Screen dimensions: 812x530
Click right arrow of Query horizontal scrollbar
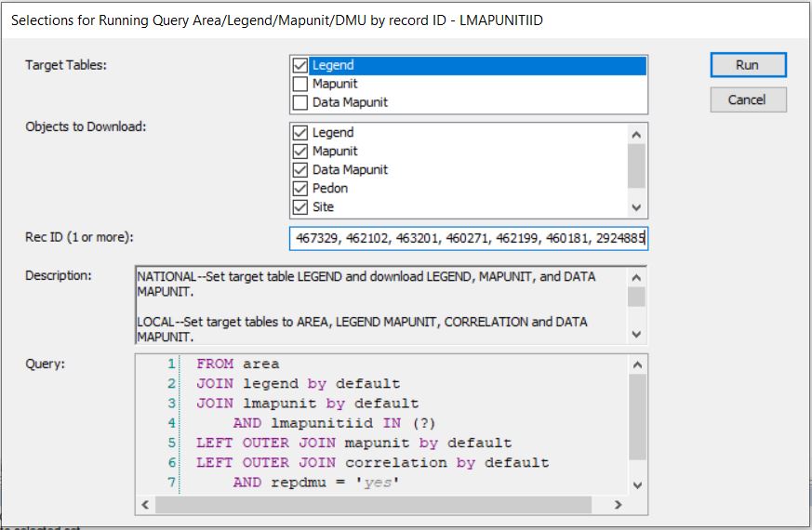[x=618, y=505]
